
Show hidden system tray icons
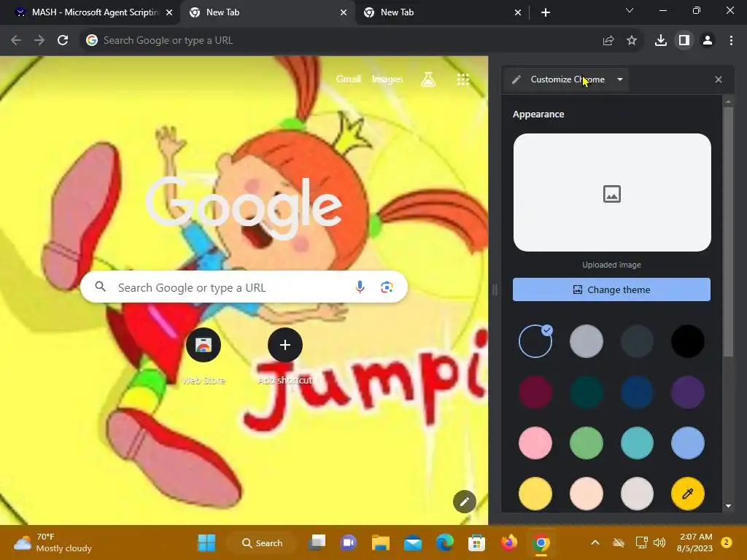[595, 542]
